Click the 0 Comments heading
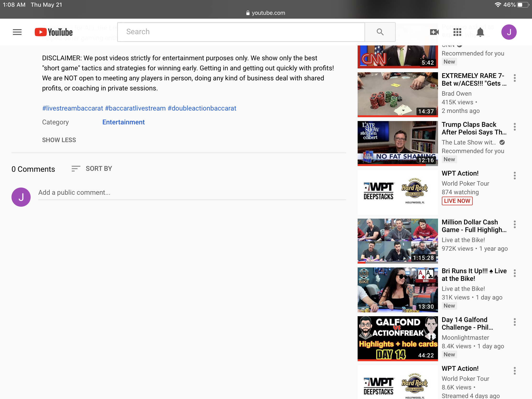 pyautogui.click(x=33, y=169)
